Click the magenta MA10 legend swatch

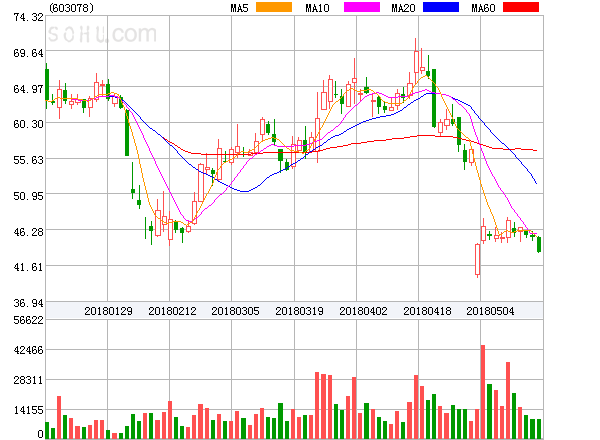point(362,7)
